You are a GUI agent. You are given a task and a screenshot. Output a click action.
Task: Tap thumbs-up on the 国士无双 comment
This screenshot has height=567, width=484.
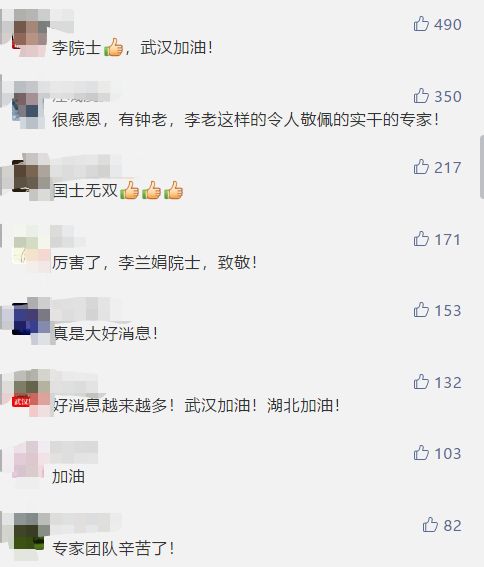(421, 167)
